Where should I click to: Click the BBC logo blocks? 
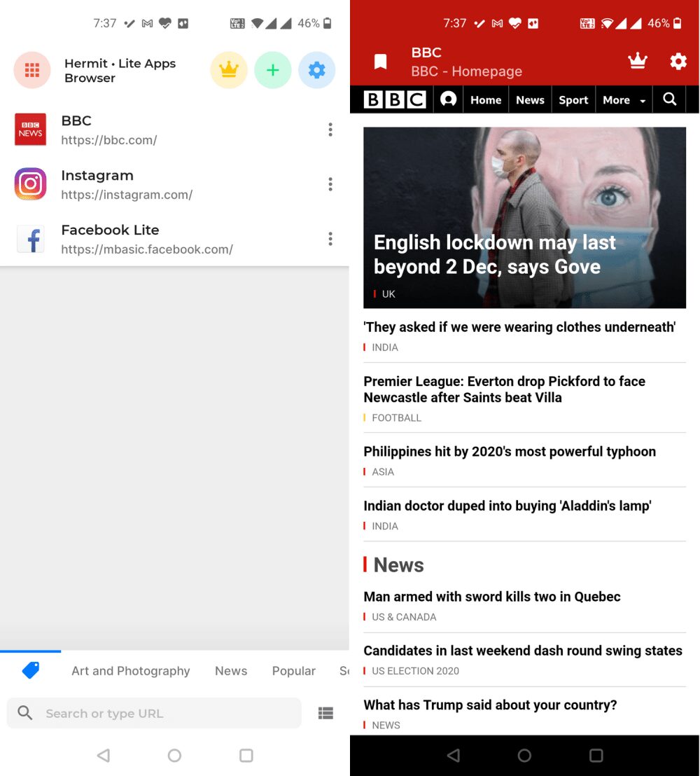[395, 99]
